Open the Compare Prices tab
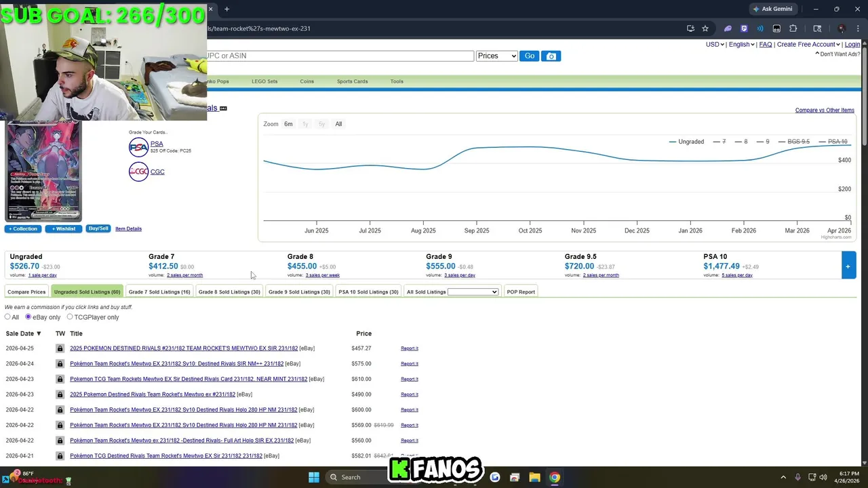 [x=26, y=292]
